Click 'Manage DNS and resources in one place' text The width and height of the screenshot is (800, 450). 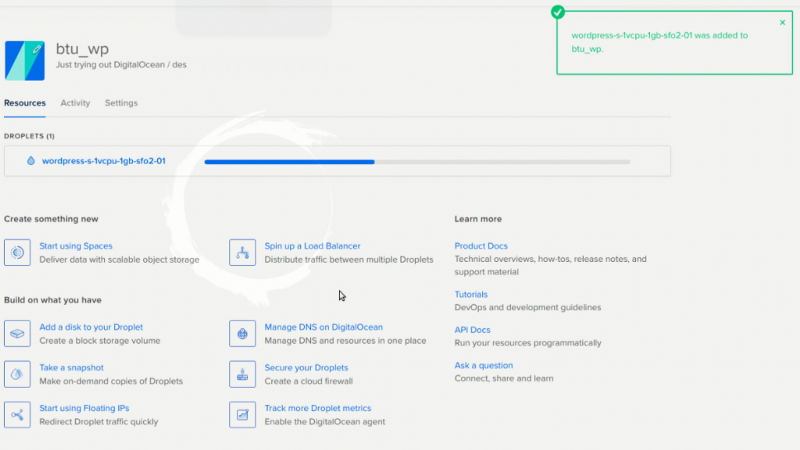[x=345, y=341]
